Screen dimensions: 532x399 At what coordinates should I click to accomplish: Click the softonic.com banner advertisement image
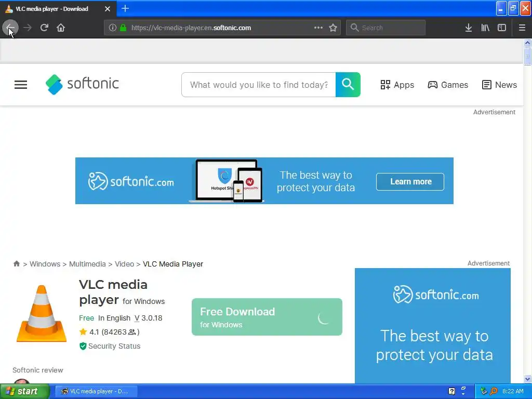(x=264, y=181)
